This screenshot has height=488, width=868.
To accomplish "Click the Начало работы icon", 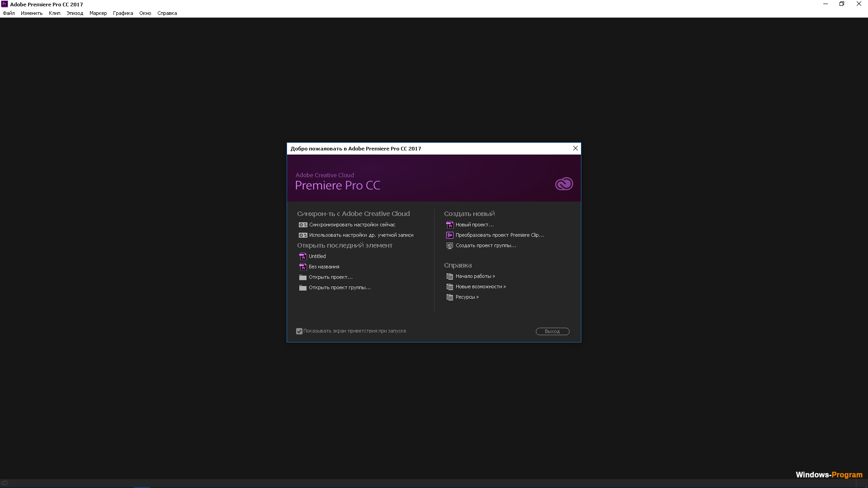I will point(450,276).
